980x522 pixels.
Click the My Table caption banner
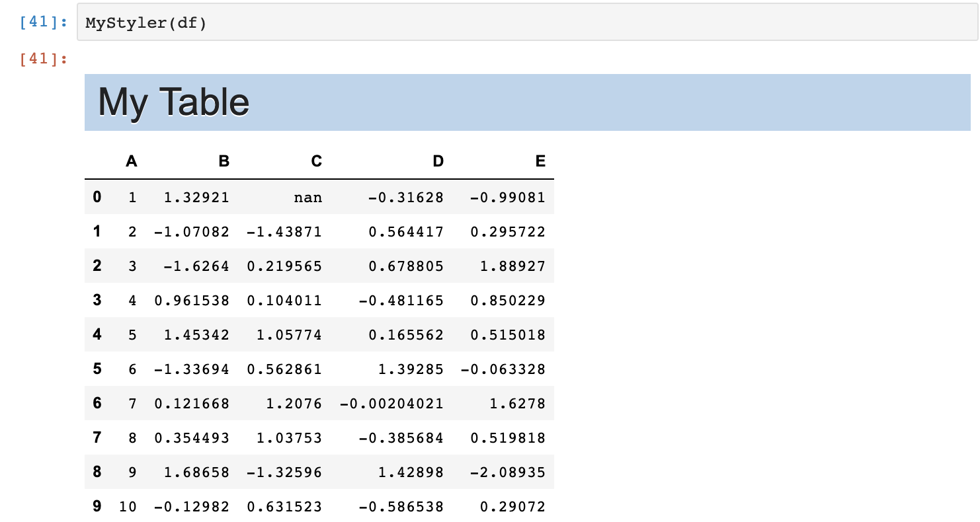click(527, 102)
